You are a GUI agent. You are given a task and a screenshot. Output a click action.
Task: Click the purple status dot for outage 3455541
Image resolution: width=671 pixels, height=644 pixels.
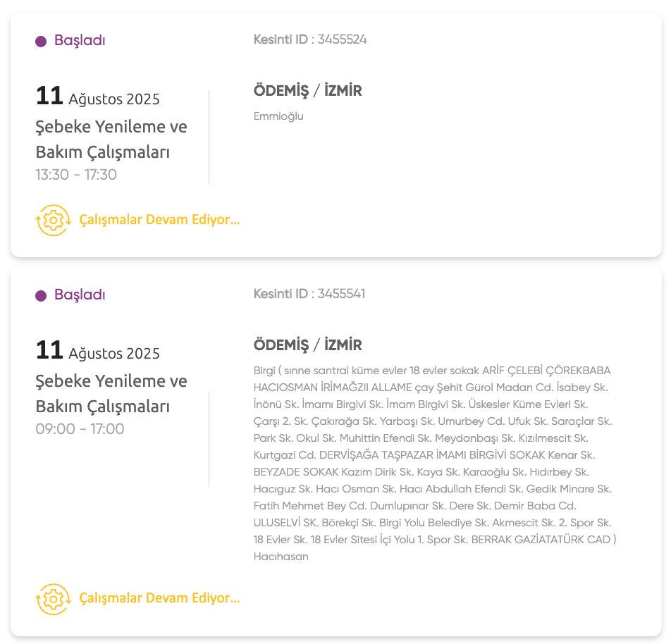click(41, 296)
